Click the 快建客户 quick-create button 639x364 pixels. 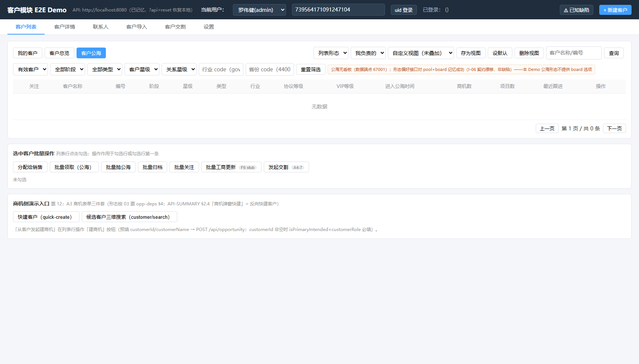(46, 217)
